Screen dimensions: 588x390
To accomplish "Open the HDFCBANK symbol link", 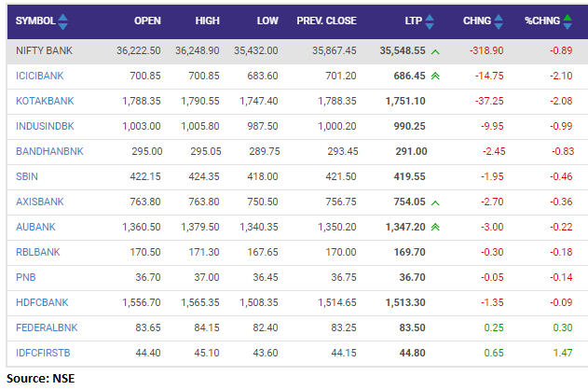I will (42, 301).
